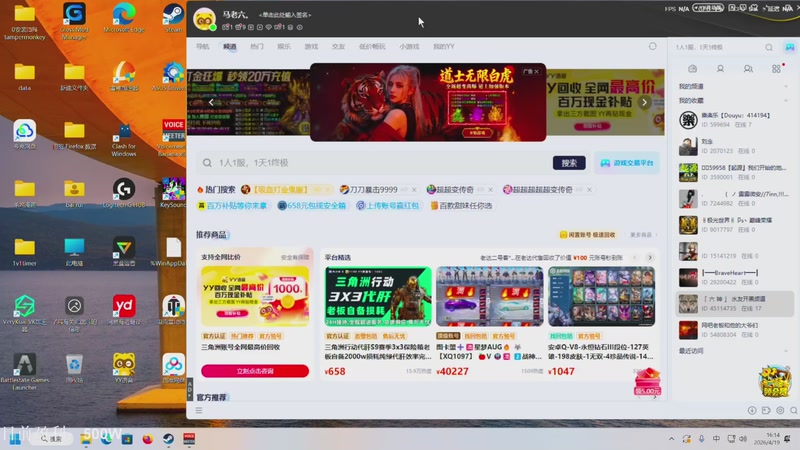Click the 闲置账号 极速回收 link
Viewport: 800px width, 450px height.
(587, 235)
